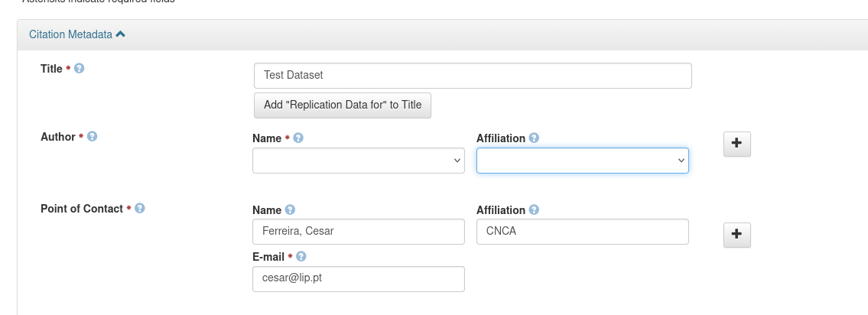
Task: Click the help icon beside Title label
Action: (80, 69)
